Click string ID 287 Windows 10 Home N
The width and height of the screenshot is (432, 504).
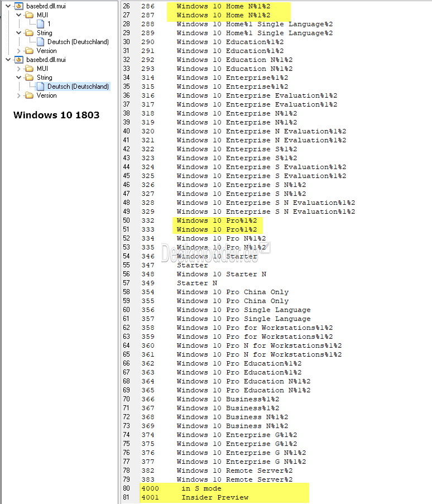[x=223, y=15]
